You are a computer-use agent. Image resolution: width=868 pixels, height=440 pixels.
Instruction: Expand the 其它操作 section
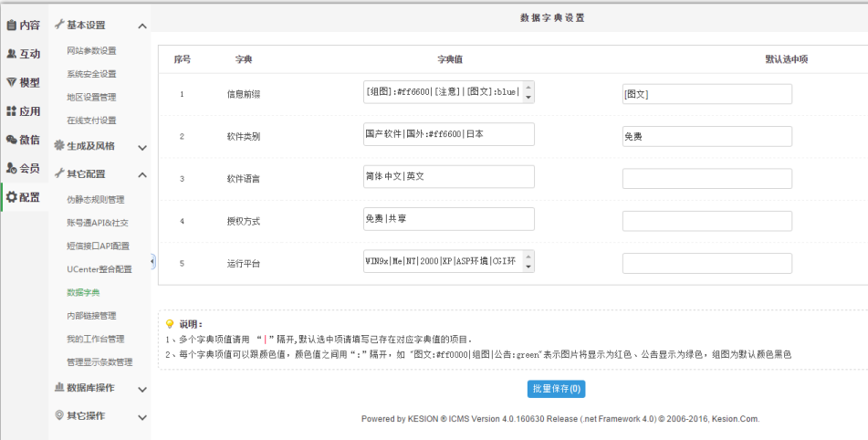[x=142, y=417]
